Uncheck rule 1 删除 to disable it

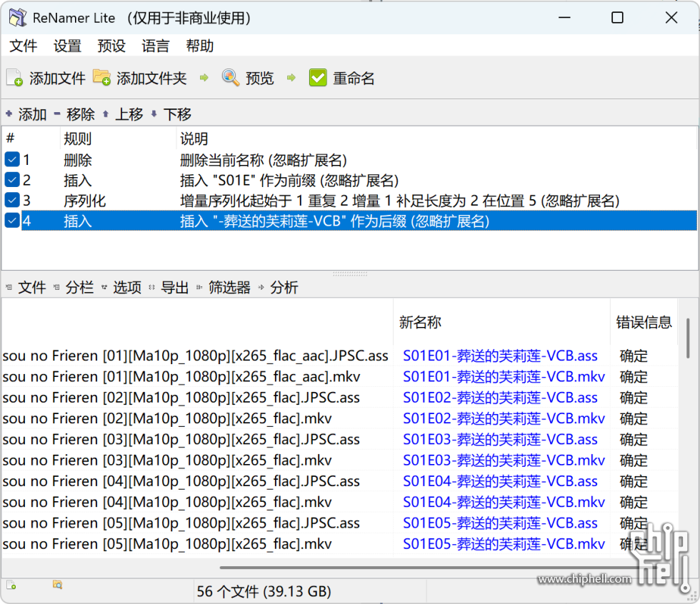tap(11, 159)
